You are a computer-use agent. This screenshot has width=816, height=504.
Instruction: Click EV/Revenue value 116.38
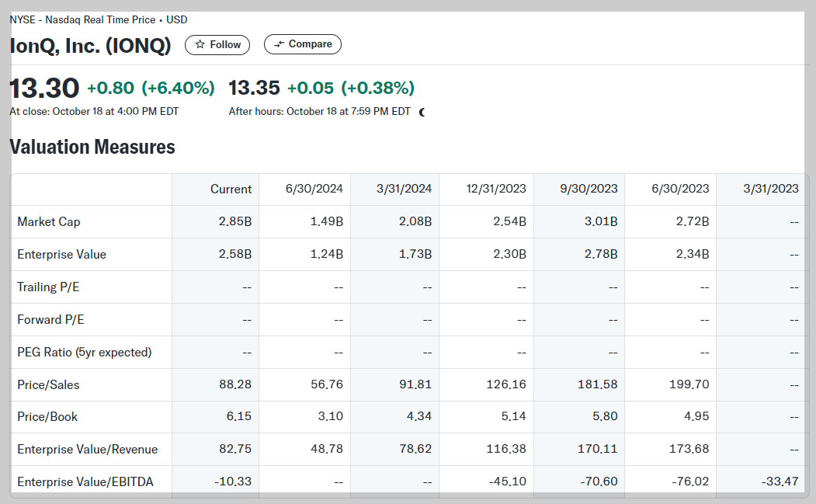tap(506, 449)
